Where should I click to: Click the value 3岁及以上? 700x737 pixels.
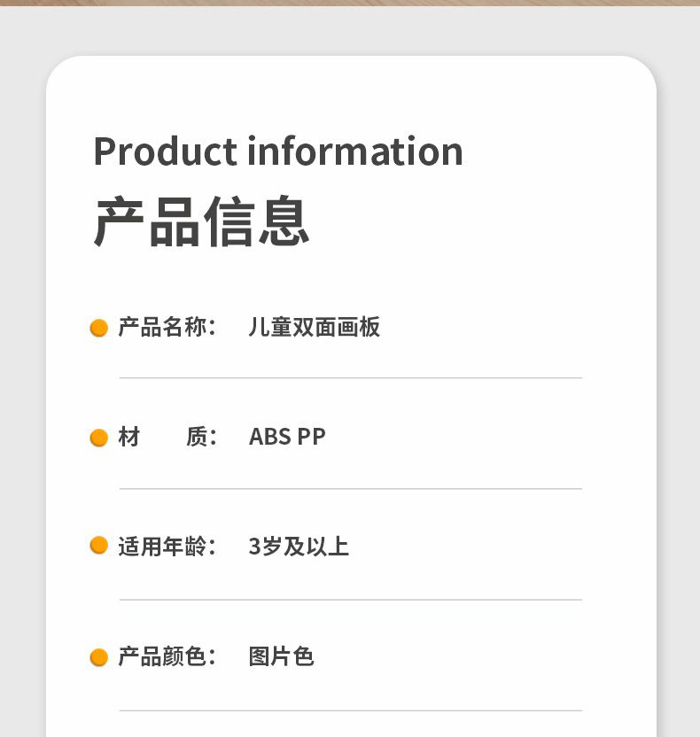(299, 547)
